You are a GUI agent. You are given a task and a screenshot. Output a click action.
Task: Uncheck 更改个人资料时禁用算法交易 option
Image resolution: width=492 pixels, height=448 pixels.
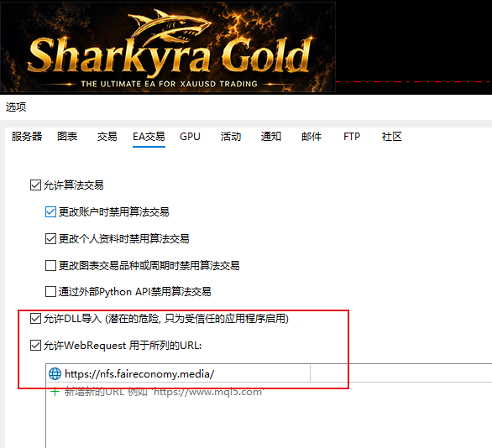50,239
